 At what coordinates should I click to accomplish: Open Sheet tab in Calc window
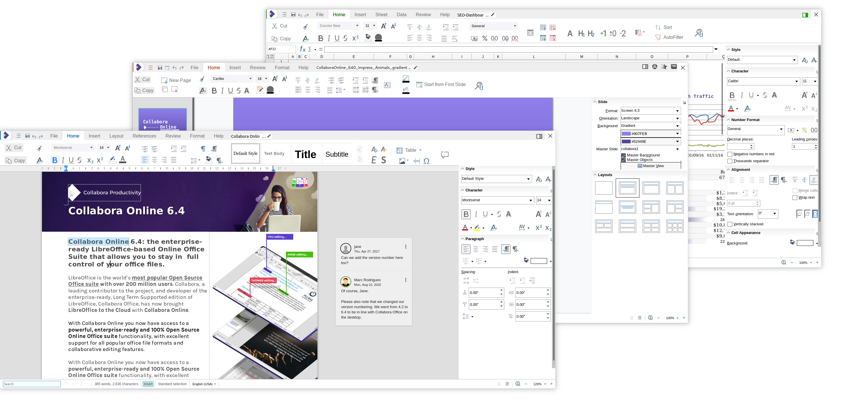(x=381, y=14)
